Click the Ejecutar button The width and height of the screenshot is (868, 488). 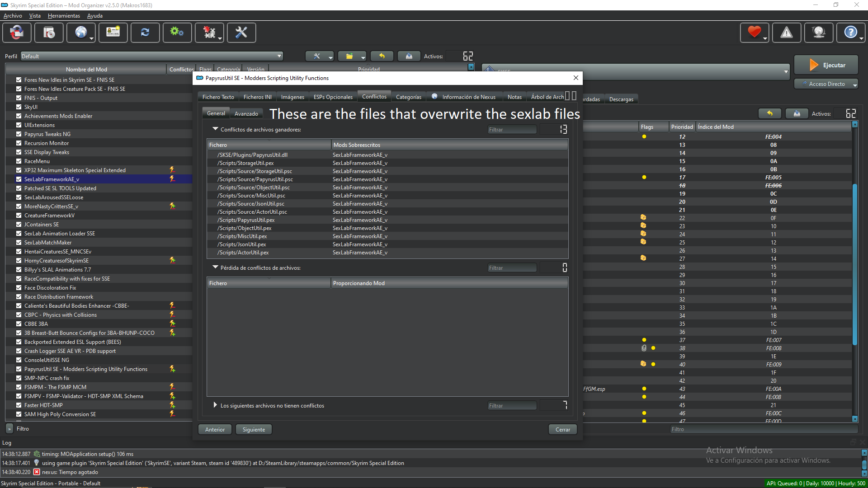[x=826, y=65]
